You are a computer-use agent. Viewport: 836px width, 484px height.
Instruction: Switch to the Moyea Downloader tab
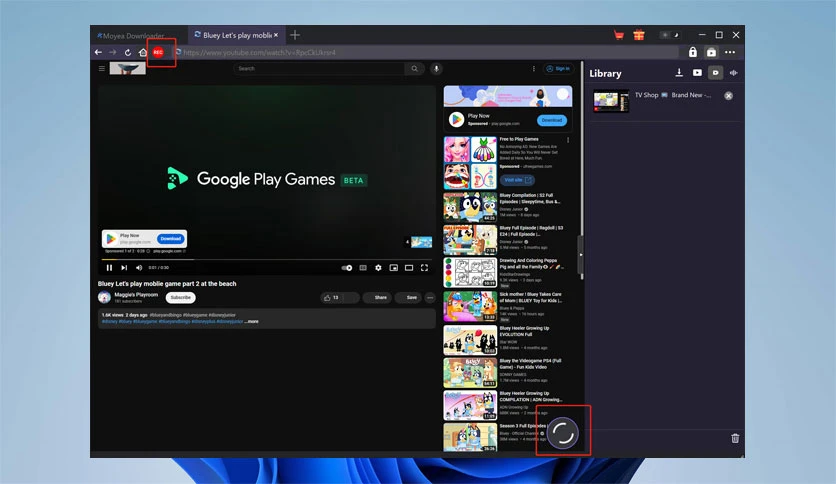pos(131,36)
